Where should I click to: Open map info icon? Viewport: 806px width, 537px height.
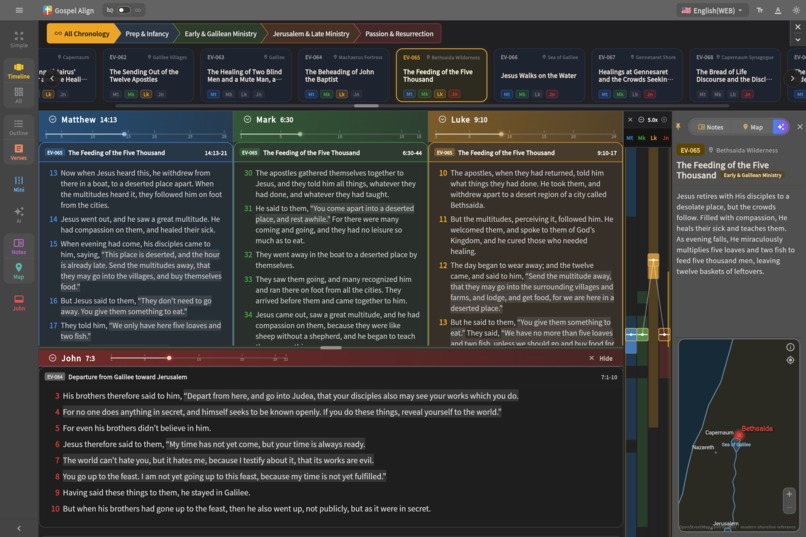tap(790, 347)
